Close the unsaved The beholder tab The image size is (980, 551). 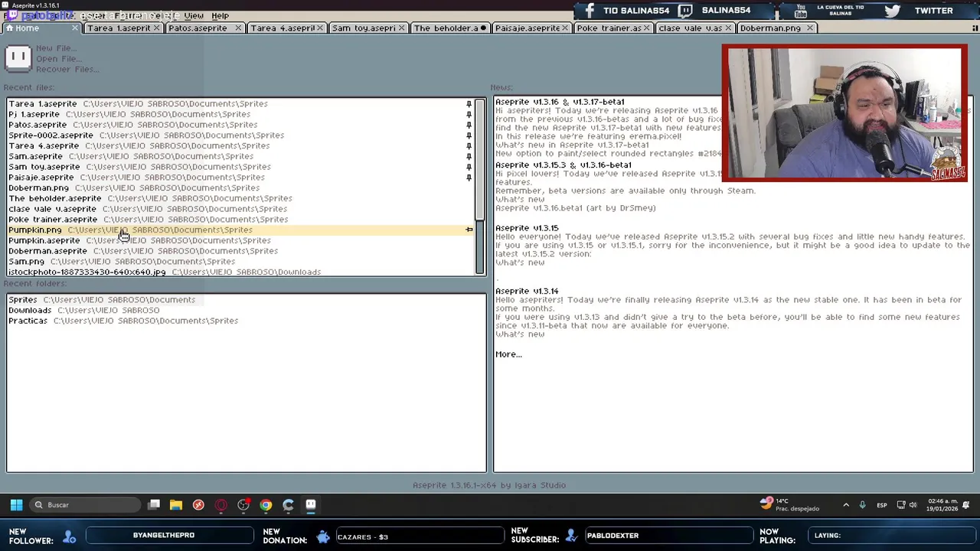pyautogui.click(x=483, y=28)
